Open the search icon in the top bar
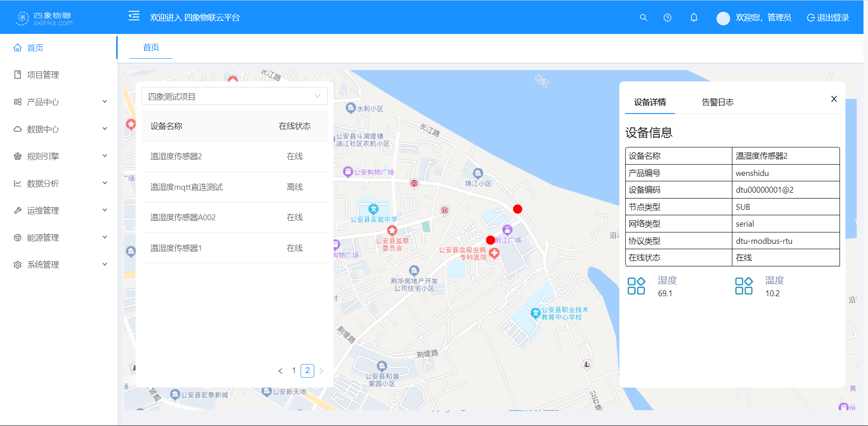868x426 pixels. coord(643,18)
